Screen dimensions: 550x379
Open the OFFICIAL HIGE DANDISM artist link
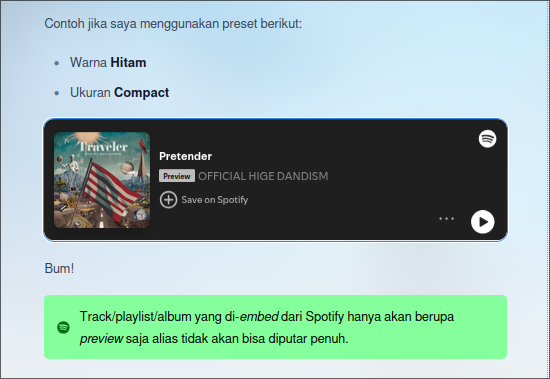pyautogui.click(x=263, y=176)
